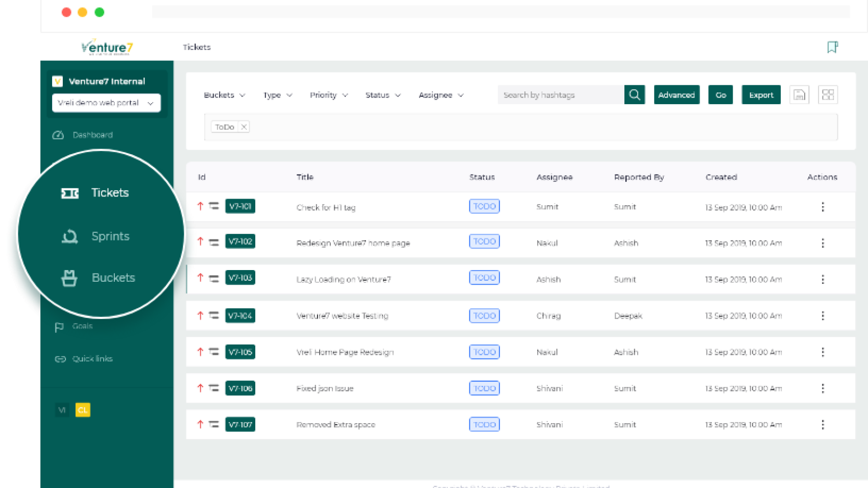
Task: Click the Go button
Action: click(720, 95)
